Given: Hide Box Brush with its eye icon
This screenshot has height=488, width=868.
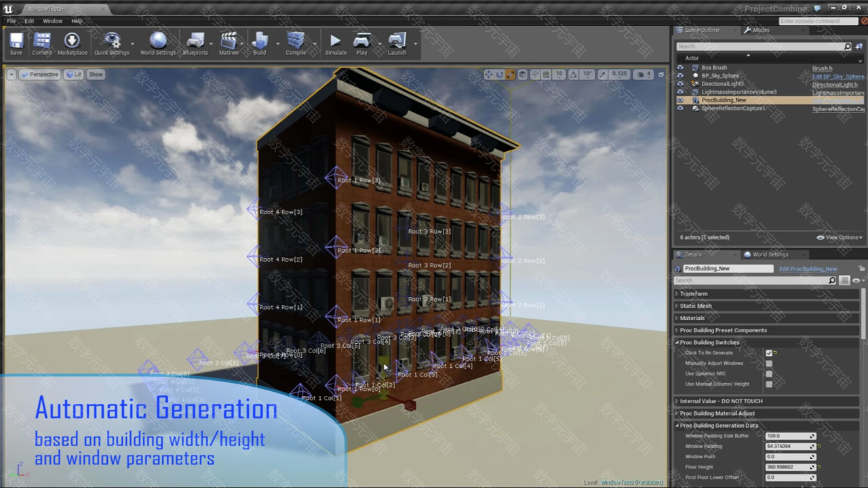Looking at the screenshot, I should coord(681,68).
